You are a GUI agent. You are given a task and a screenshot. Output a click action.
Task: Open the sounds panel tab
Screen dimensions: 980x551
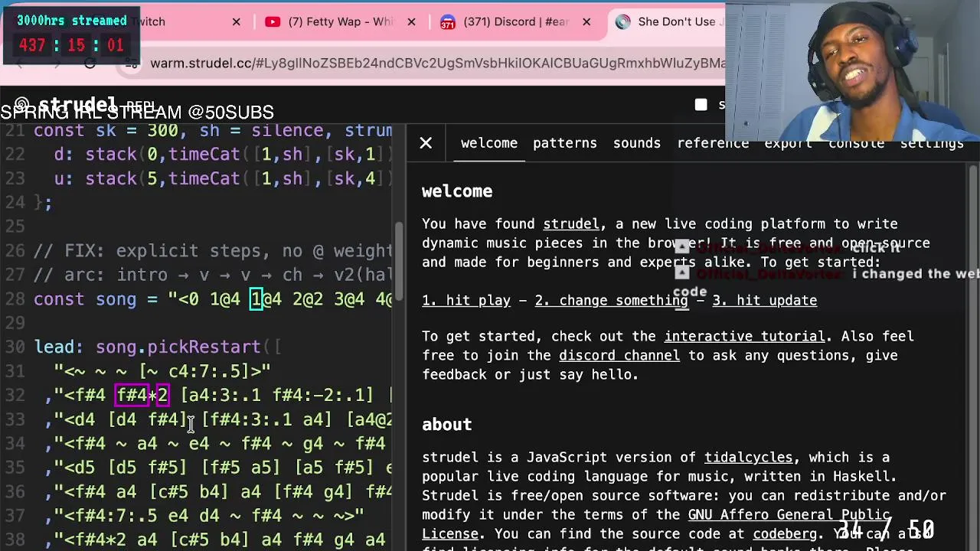636,143
